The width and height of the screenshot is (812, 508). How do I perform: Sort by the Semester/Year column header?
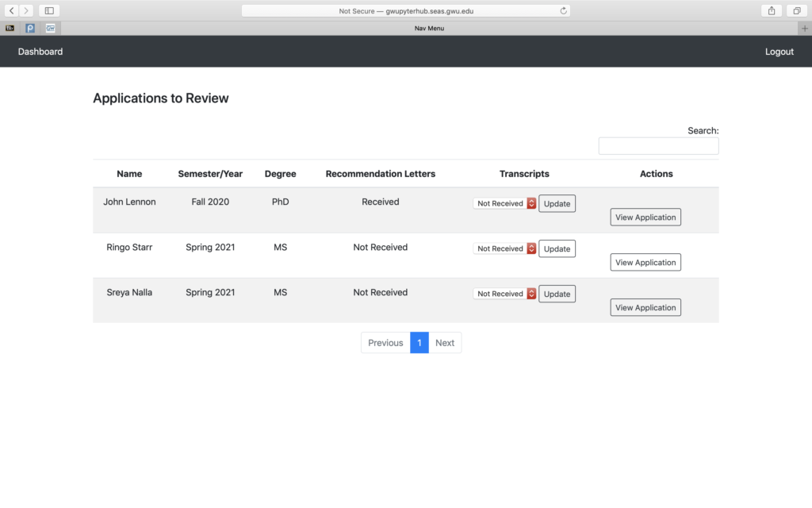(210, 174)
